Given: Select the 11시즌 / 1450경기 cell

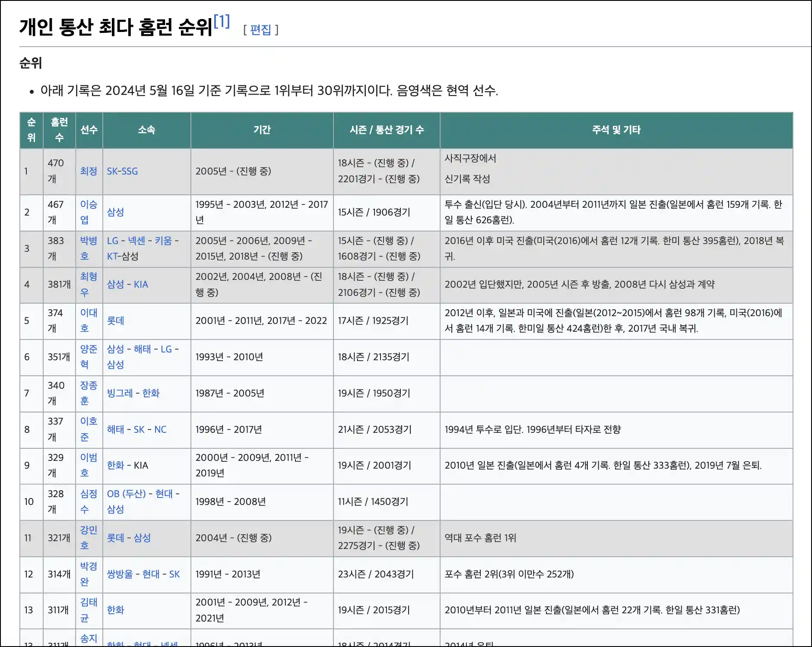Looking at the screenshot, I should coord(387,501).
